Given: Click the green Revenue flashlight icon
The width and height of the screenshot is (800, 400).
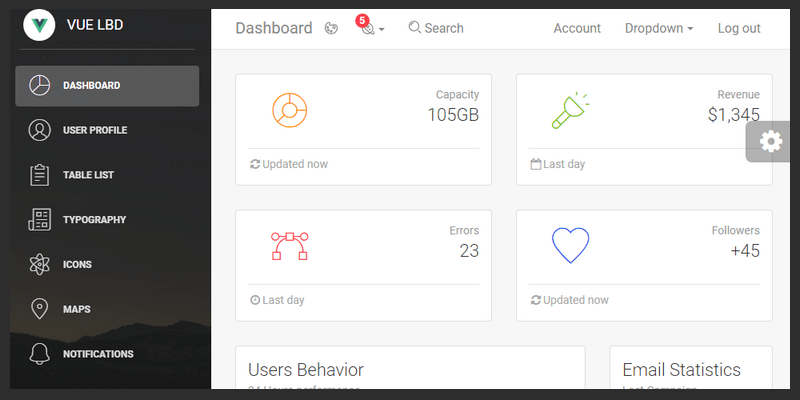Looking at the screenshot, I should 571,110.
